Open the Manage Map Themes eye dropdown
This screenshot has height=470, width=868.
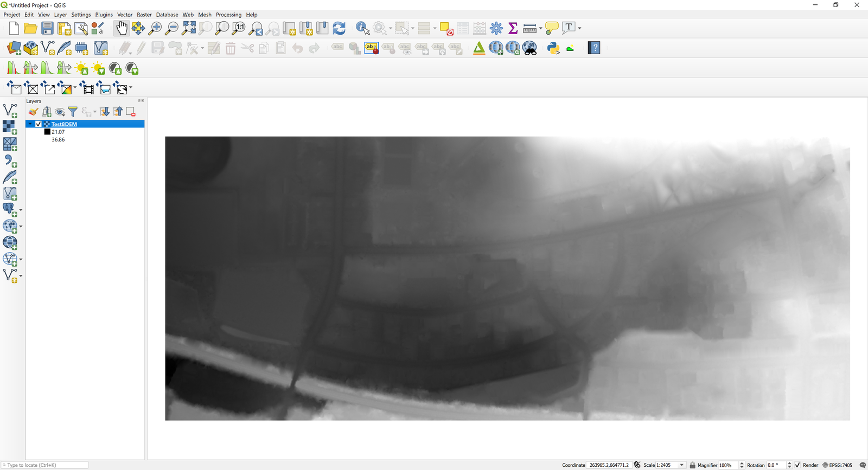pos(60,112)
